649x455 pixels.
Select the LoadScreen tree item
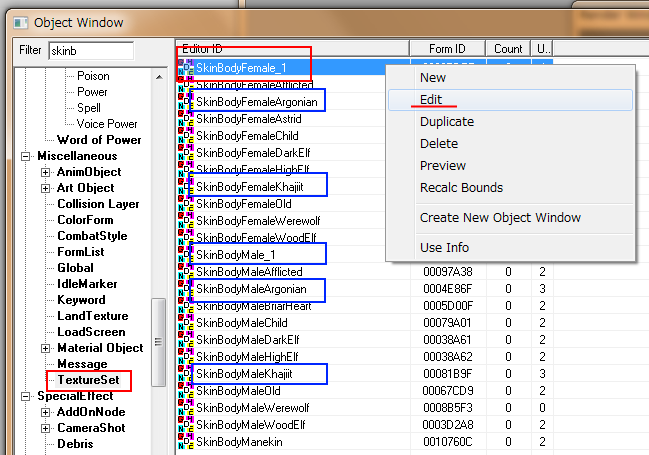(x=91, y=332)
